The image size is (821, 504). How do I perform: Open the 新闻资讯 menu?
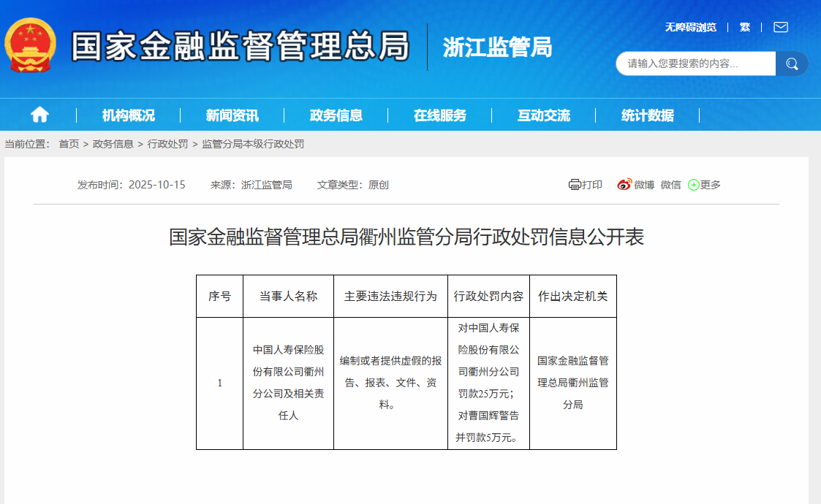(x=232, y=115)
